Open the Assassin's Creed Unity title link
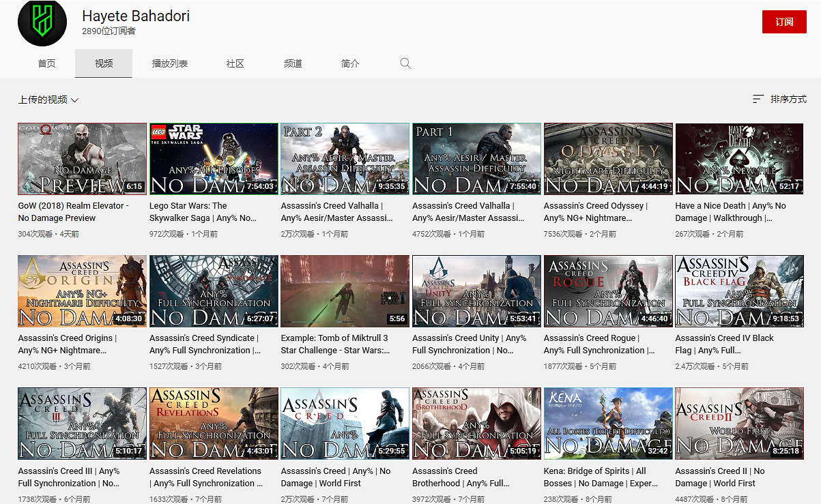 pos(469,344)
